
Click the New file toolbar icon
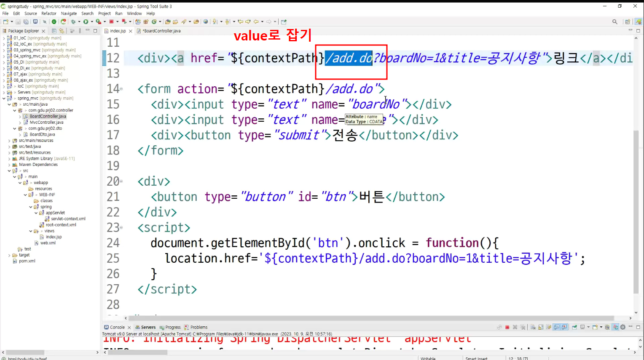click(6, 21)
